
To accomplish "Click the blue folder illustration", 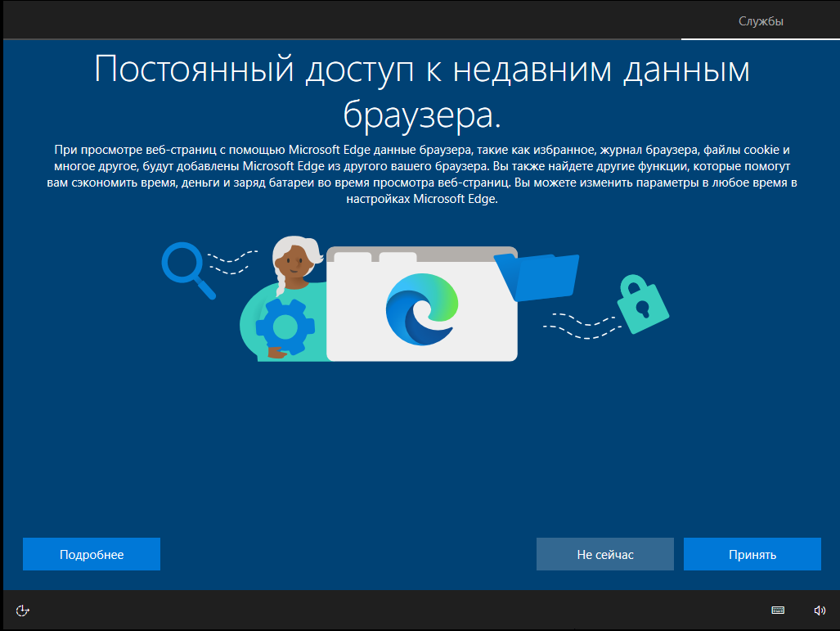I will click(537, 277).
